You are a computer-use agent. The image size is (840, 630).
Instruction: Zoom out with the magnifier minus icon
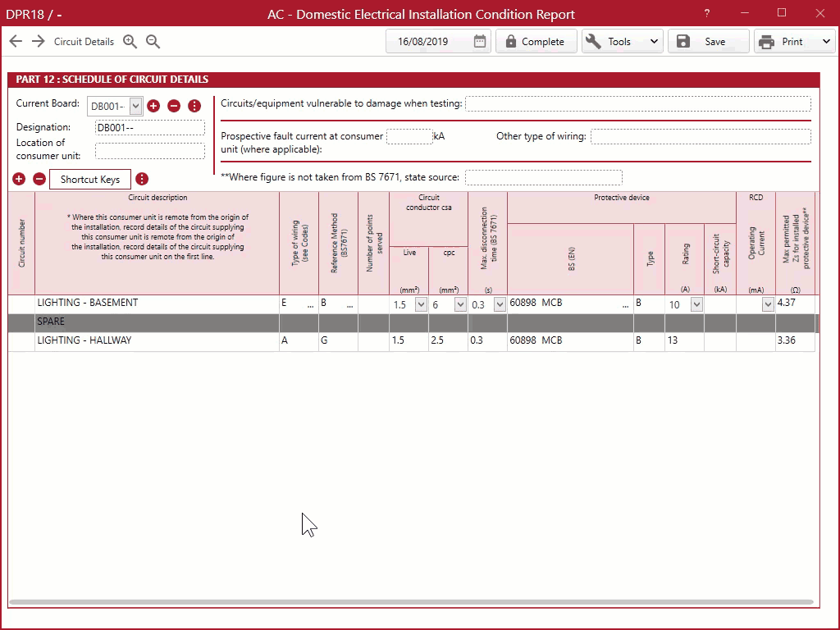tap(153, 41)
